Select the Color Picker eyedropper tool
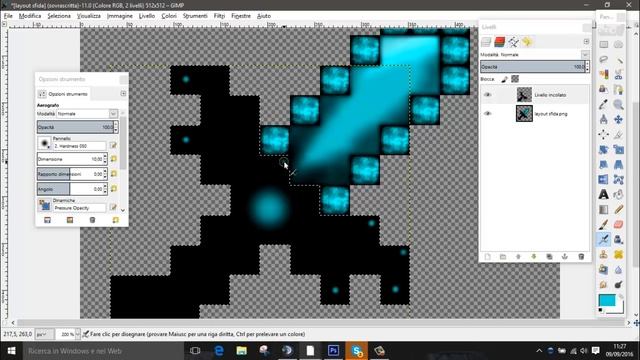Screen dimensions: 640x360 coord(604,104)
